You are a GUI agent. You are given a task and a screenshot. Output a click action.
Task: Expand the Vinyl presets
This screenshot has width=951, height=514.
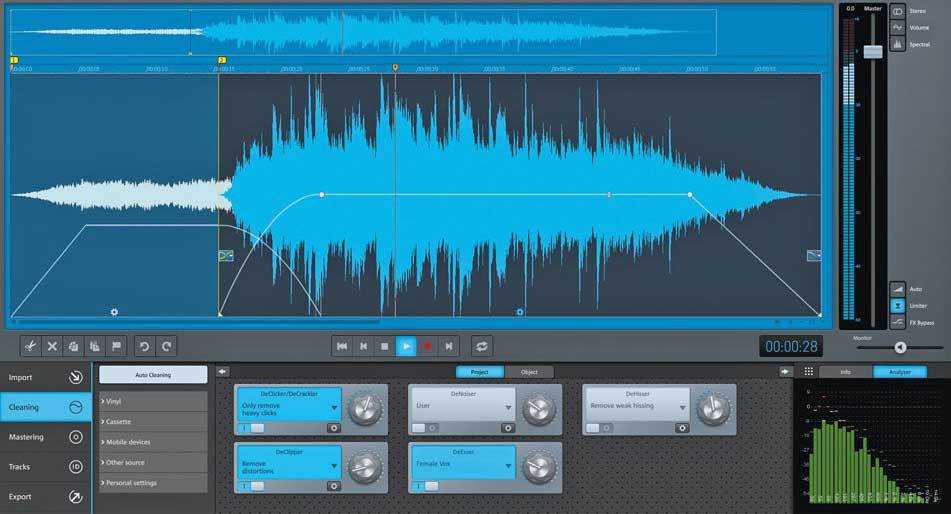pyautogui.click(x=153, y=401)
